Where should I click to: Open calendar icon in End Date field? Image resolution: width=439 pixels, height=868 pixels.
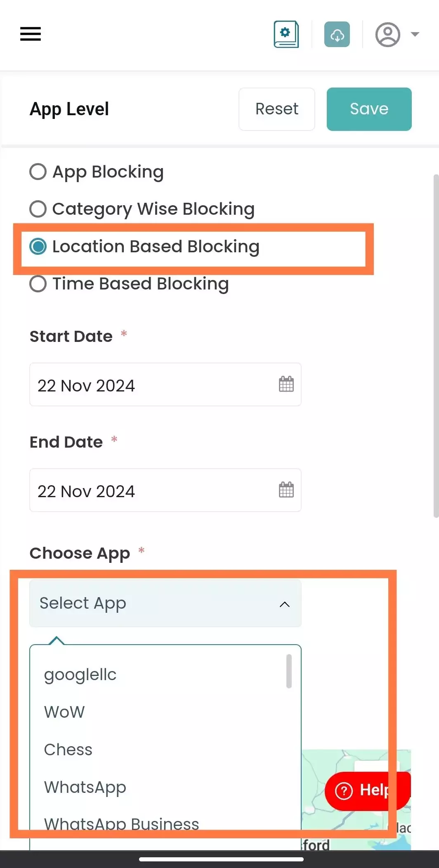coord(286,490)
